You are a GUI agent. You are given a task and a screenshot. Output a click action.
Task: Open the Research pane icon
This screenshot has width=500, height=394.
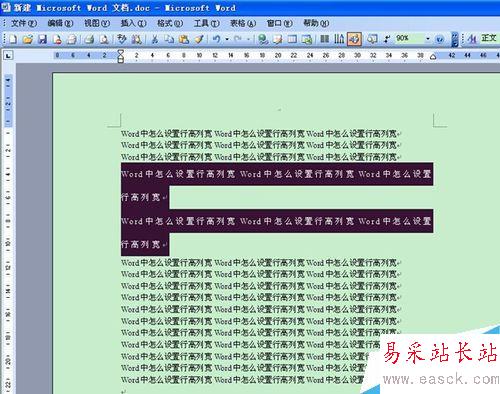pyautogui.click(x=136, y=39)
